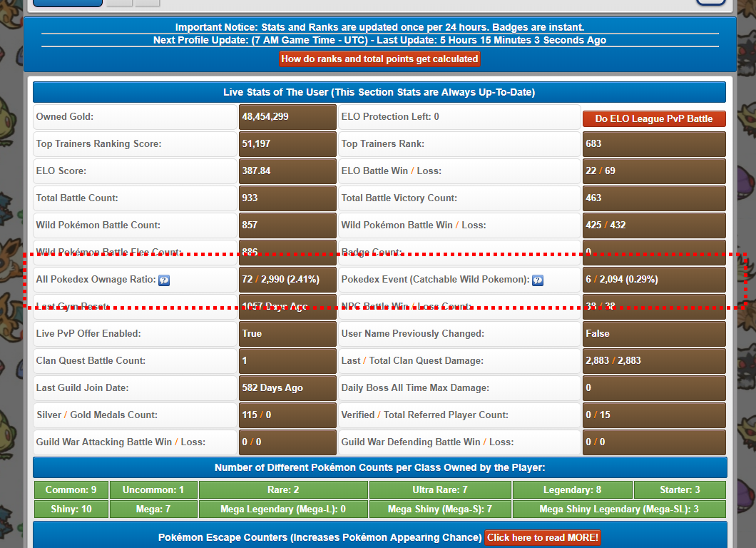The image size is (756, 548).
Task: Click the Pokémon Escape Counters section header
Action: (x=320, y=537)
